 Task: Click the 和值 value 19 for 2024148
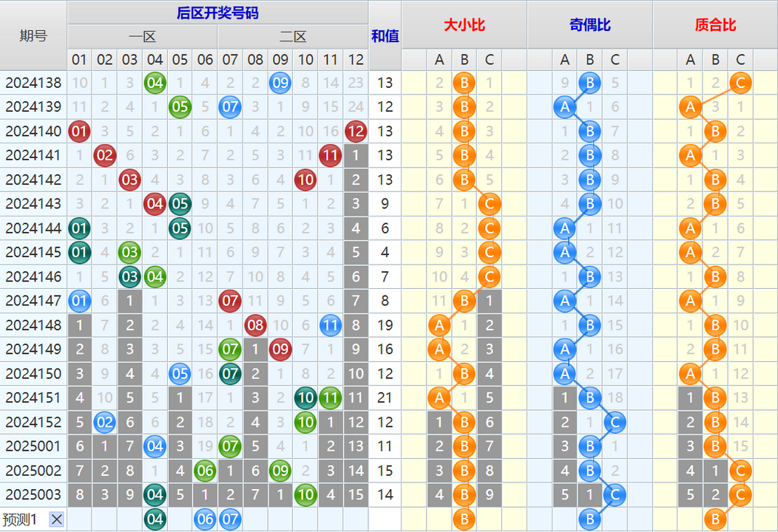point(385,325)
